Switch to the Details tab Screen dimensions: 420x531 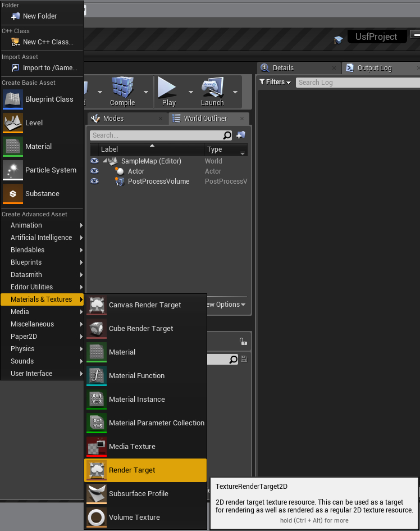[x=299, y=68]
